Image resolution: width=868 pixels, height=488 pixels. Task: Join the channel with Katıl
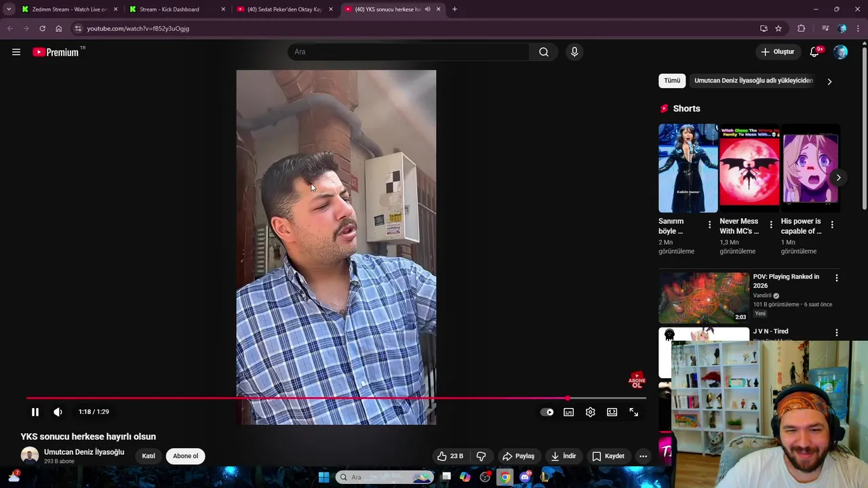(149, 456)
